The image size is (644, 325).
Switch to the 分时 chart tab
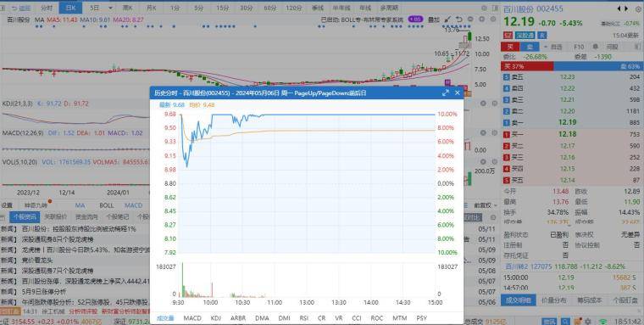(47, 8)
